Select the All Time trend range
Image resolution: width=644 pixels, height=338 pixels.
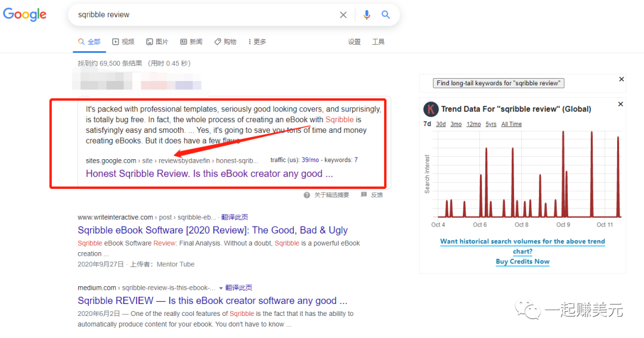(512, 124)
